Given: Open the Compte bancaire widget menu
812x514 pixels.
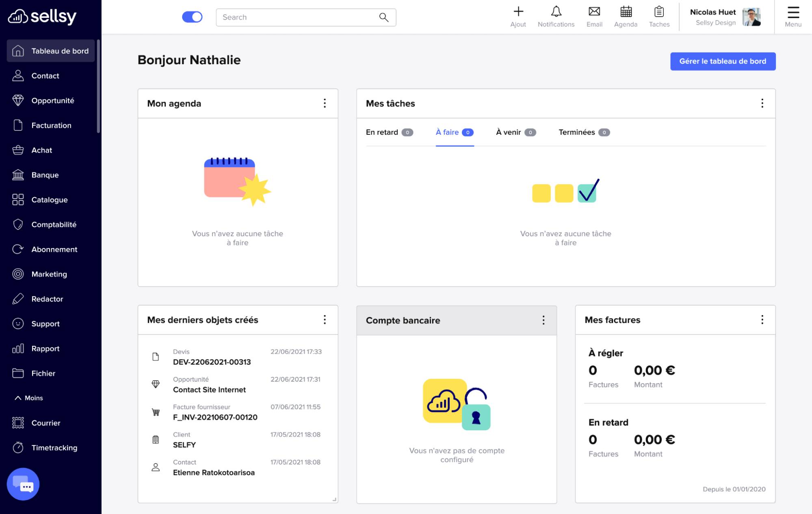Looking at the screenshot, I should coord(543,320).
